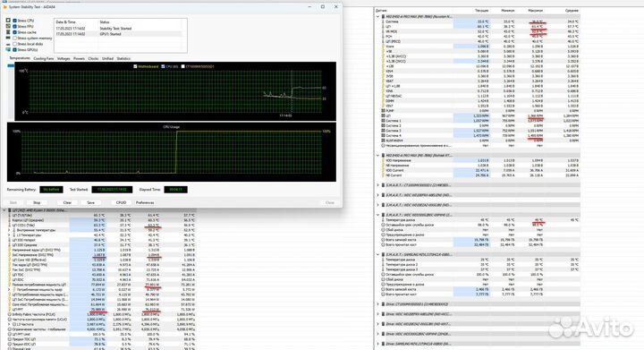
Task: Click the fan icon of PUMP row
Action: tap(383, 110)
